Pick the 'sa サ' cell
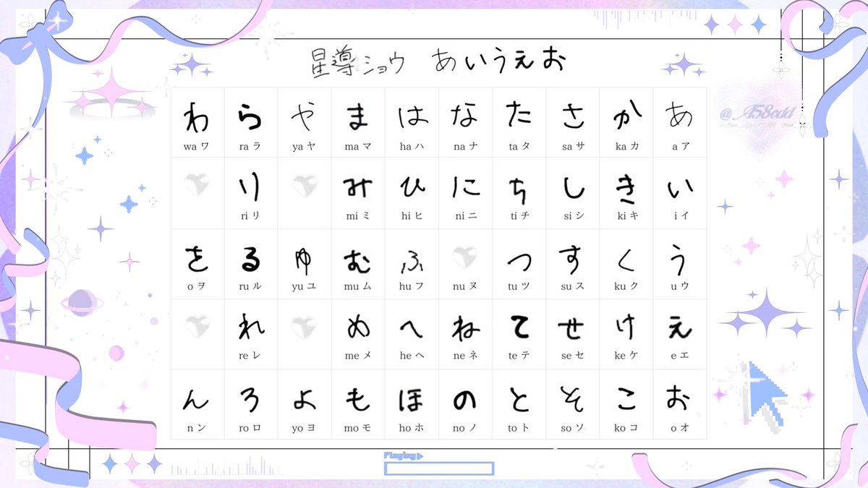This screenshot has width=868, height=488. [573, 122]
